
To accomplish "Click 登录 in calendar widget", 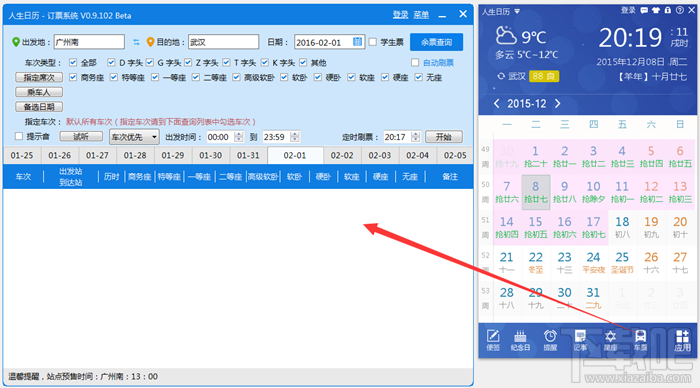I will (x=628, y=10).
